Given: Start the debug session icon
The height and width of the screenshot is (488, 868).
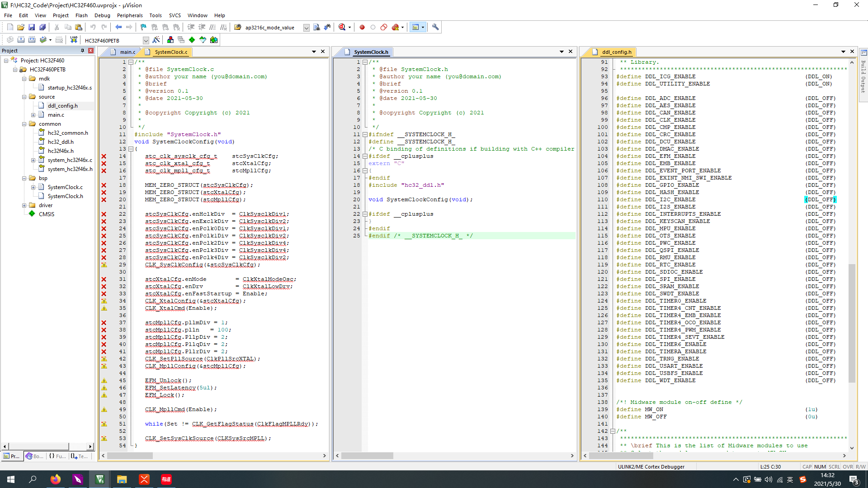Looking at the screenshot, I should [342, 28].
